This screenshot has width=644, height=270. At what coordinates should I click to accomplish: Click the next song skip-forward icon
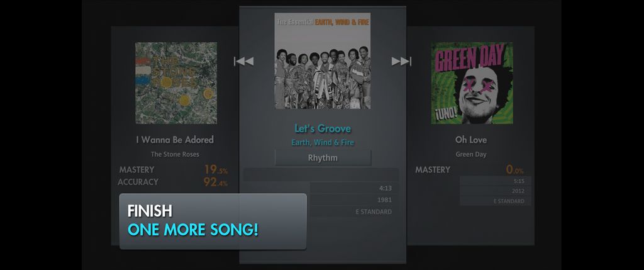(401, 61)
